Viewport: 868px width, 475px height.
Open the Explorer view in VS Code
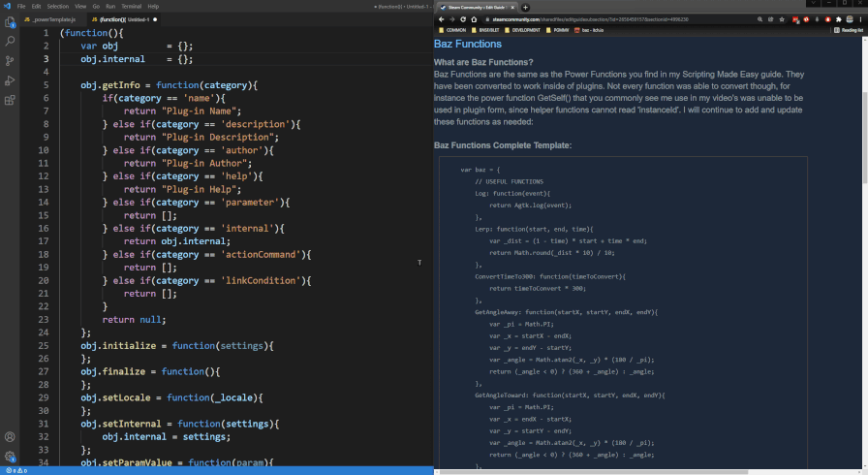tap(10, 22)
